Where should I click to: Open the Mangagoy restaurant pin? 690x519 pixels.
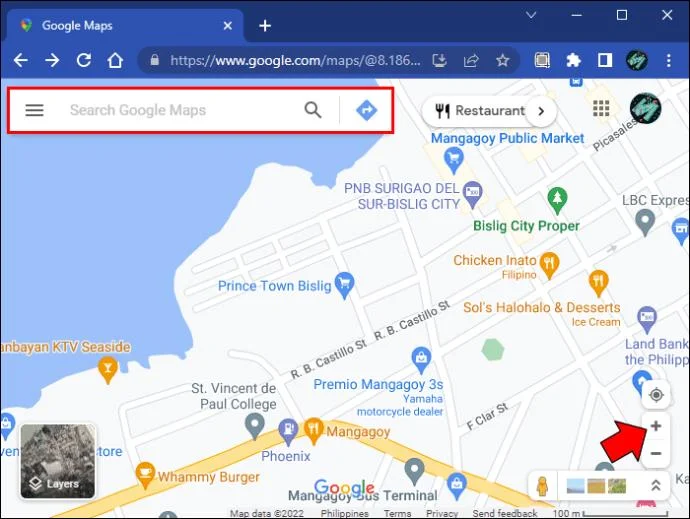pyautogui.click(x=313, y=431)
